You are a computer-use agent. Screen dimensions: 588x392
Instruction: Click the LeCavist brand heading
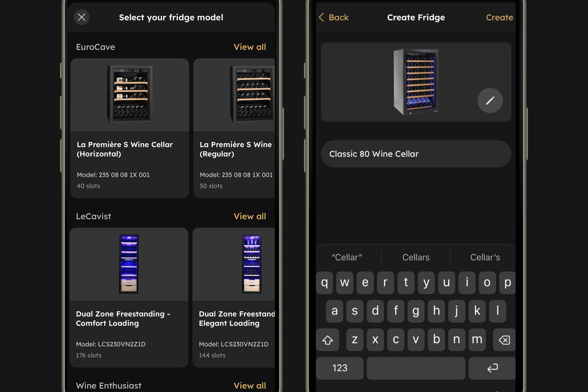coord(94,216)
